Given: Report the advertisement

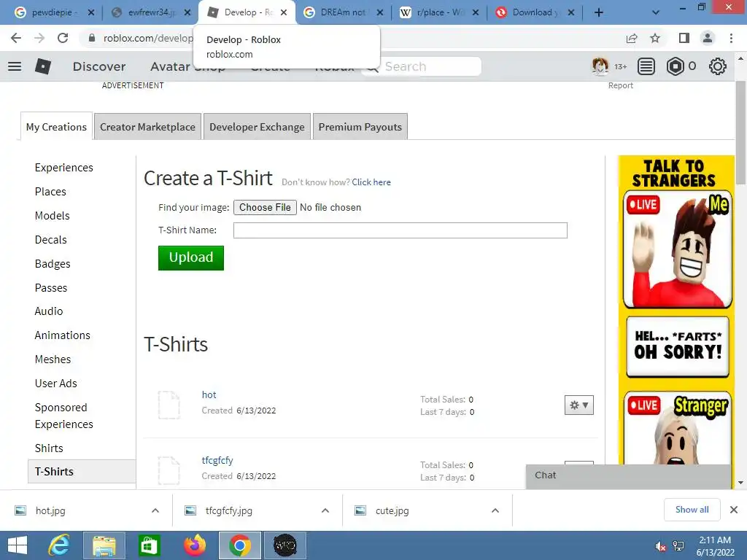Looking at the screenshot, I should (620, 85).
